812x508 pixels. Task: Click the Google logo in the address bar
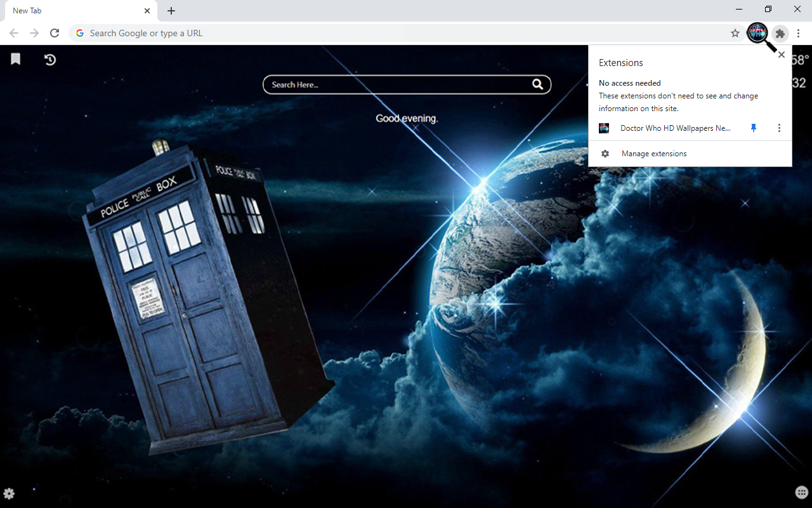coord(79,33)
